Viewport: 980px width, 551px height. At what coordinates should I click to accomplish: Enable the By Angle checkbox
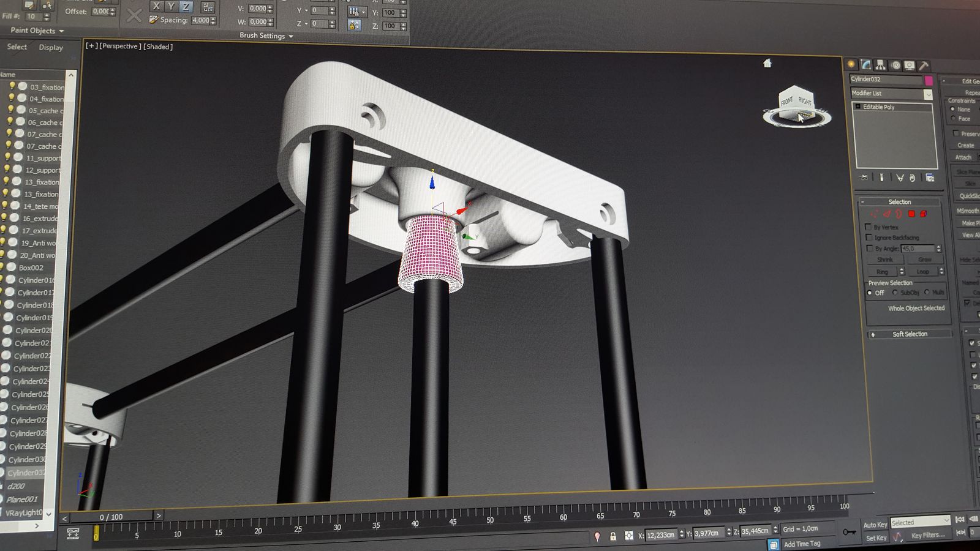pyautogui.click(x=870, y=249)
